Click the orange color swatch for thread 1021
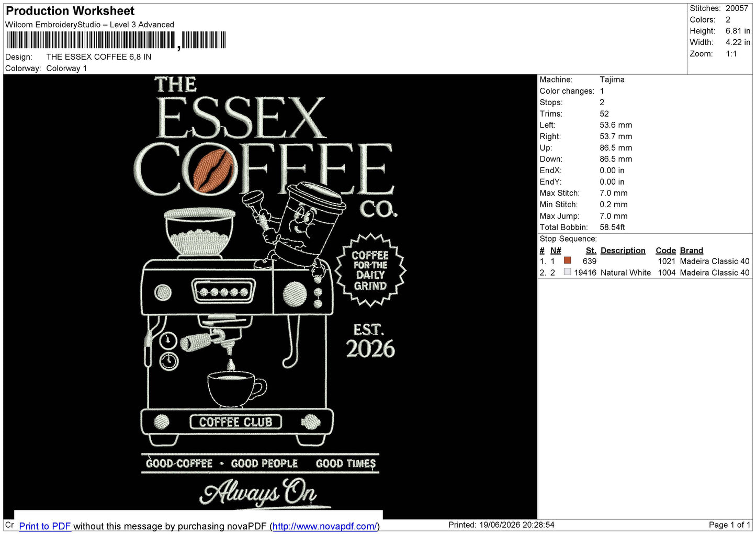The image size is (756, 534). coord(568,260)
